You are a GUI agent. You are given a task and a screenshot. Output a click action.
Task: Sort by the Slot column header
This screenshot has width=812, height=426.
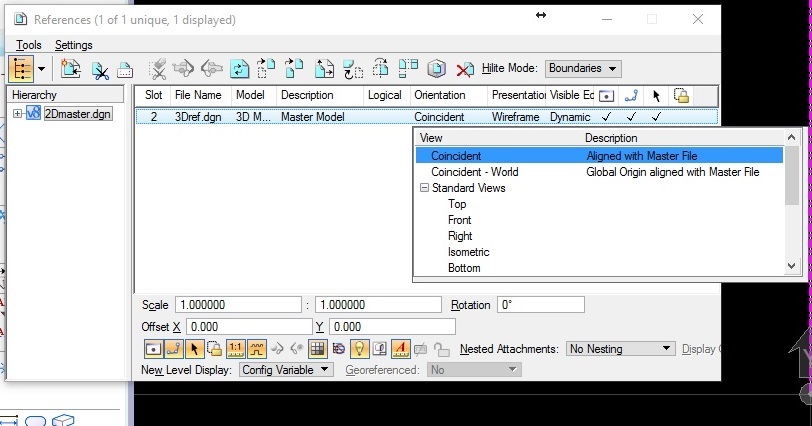[x=153, y=95]
